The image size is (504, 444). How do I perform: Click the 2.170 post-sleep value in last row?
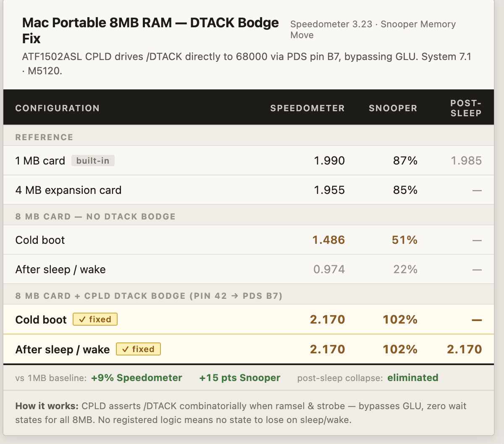pos(465,349)
